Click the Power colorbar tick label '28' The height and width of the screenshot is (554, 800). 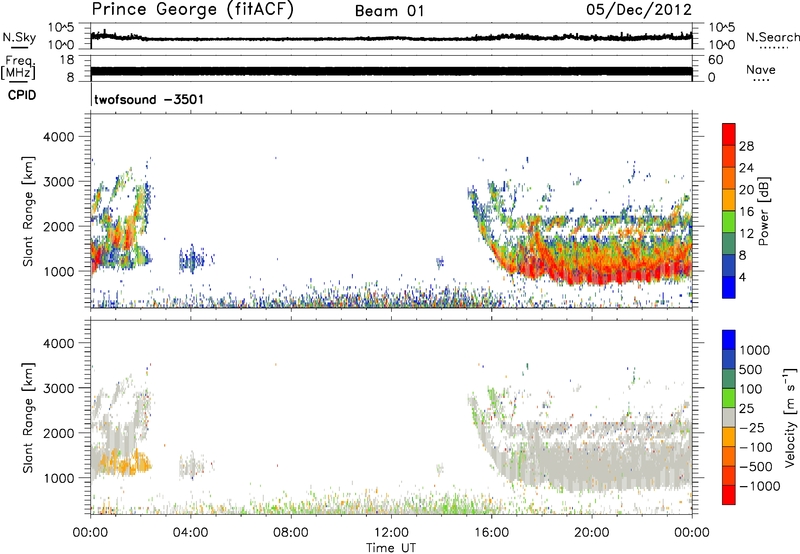(x=746, y=146)
